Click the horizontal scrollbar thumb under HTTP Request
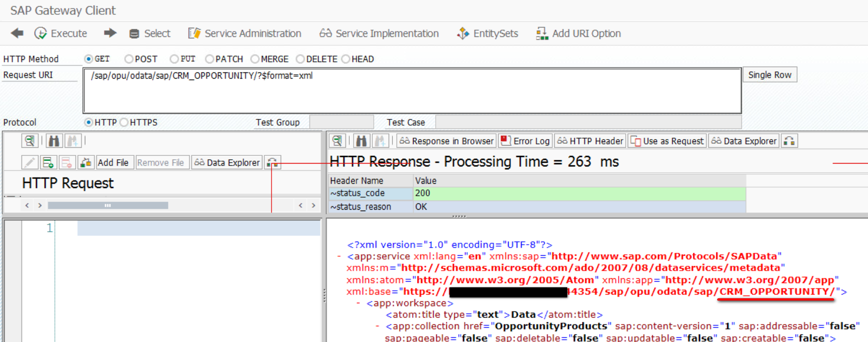The image size is (868, 342). pyautogui.click(x=108, y=205)
